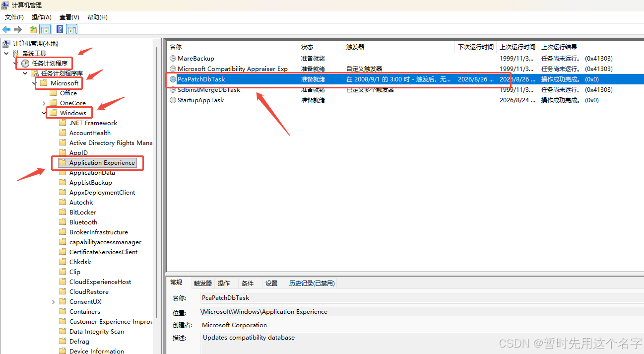Collapse the Windows folder node
644x354 pixels.
pos(44,113)
